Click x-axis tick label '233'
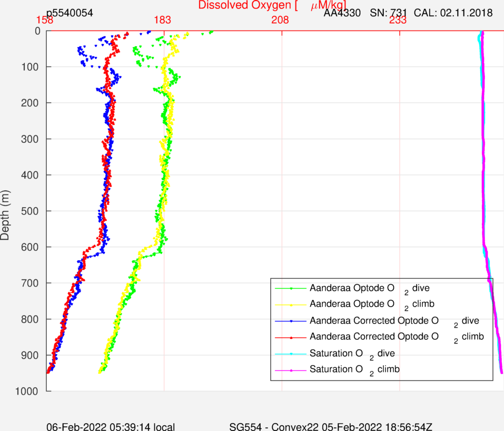The width and height of the screenshot is (504, 431). point(398,20)
